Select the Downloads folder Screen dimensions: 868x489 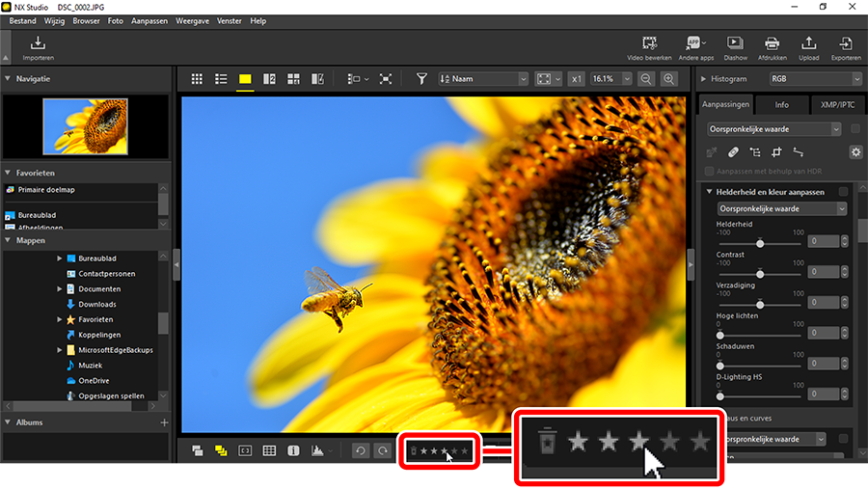(96, 304)
